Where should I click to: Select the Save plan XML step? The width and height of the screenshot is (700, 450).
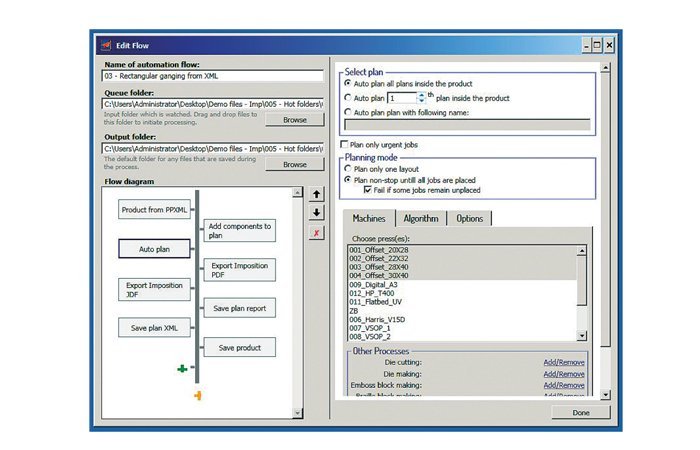tap(154, 328)
